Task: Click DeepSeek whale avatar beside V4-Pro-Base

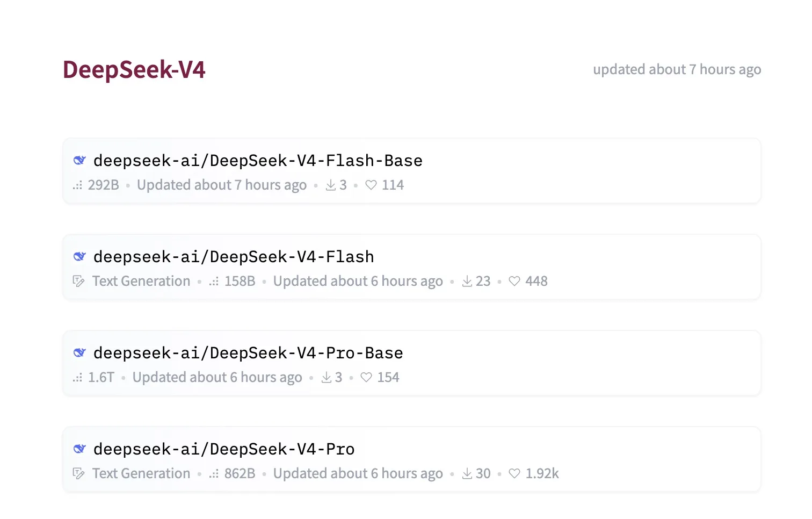Action: [79, 352]
